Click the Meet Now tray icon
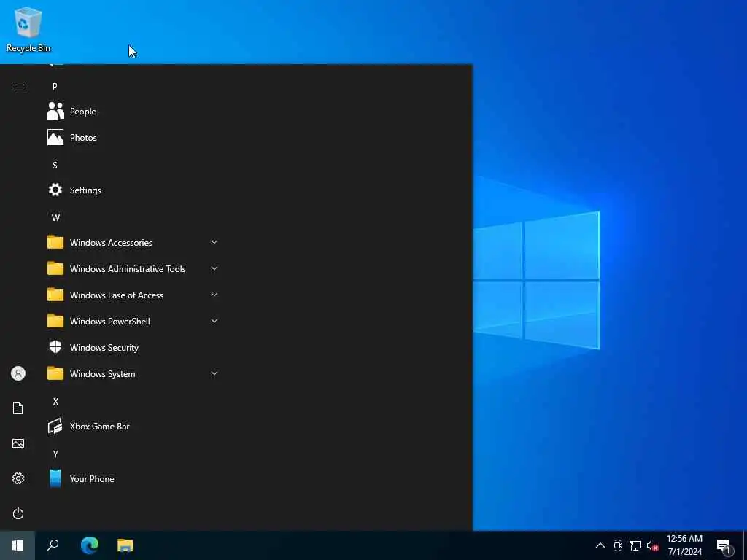Viewport: 747px width, 560px height. point(618,545)
